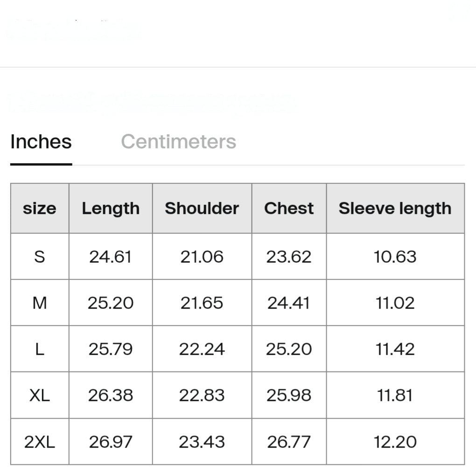Click the 26.97 length cell
The width and height of the screenshot is (476, 476).
click(111, 441)
